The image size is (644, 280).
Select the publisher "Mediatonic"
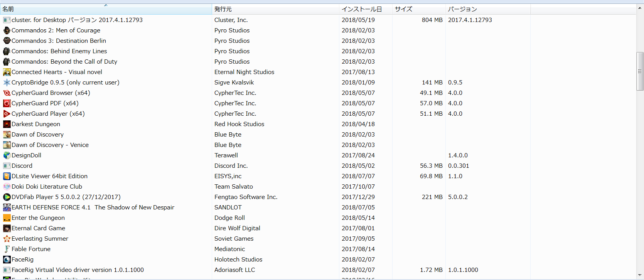click(230, 249)
